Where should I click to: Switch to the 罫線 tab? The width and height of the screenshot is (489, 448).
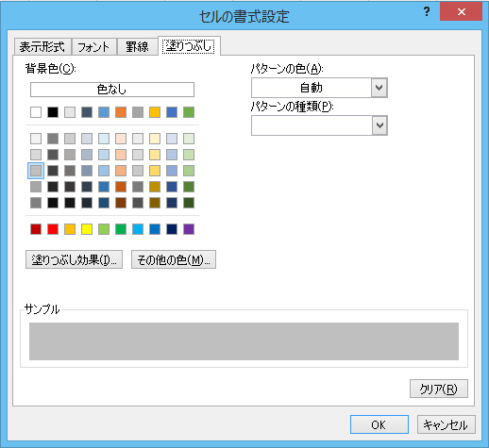[137, 47]
